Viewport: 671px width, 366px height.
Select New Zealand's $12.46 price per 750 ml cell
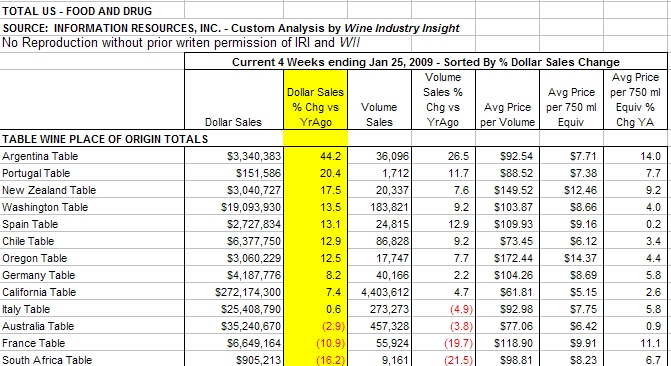click(x=571, y=190)
